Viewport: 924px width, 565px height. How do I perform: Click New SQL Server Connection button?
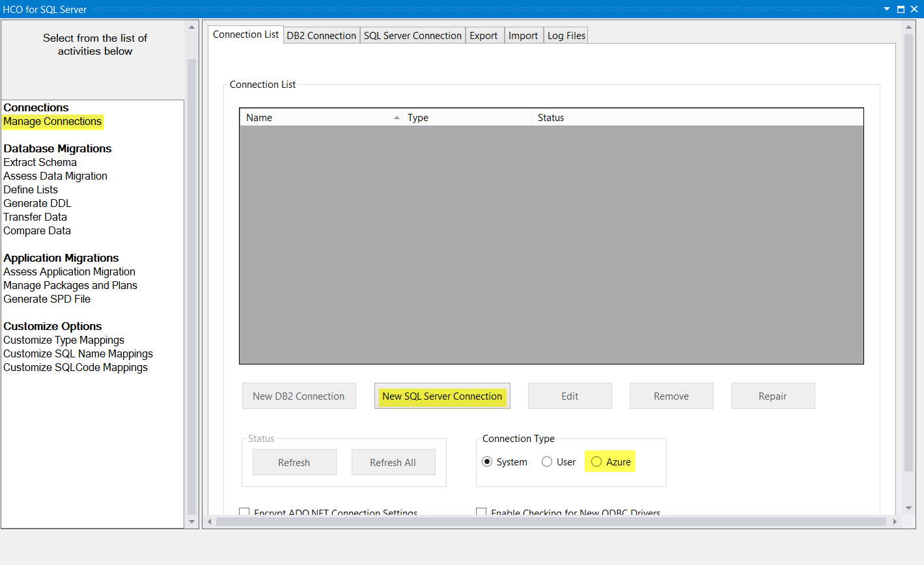[442, 396]
